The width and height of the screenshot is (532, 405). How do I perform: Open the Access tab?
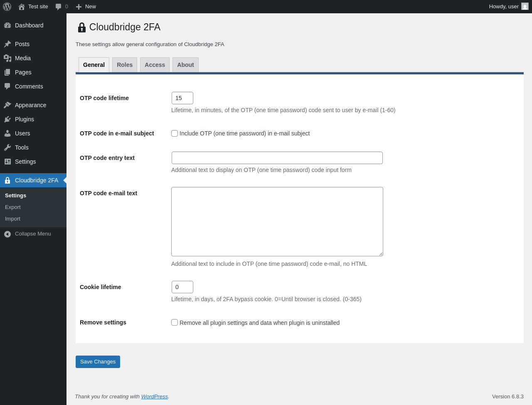pyautogui.click(x=155, y=65)
